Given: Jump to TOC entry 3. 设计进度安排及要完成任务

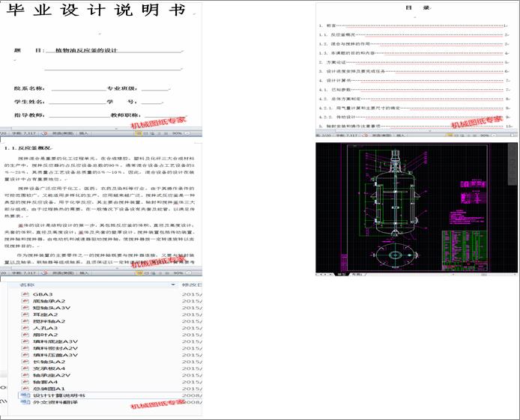Looking at the screenshot, I should point(414,71).
